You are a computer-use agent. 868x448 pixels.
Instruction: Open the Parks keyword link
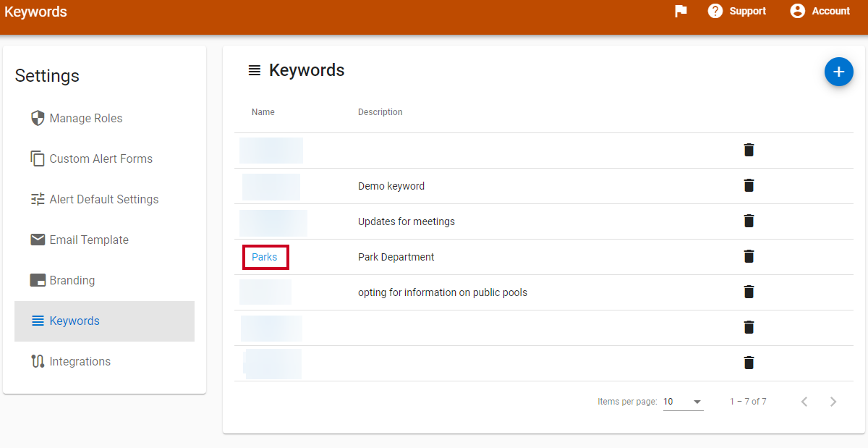265,257
